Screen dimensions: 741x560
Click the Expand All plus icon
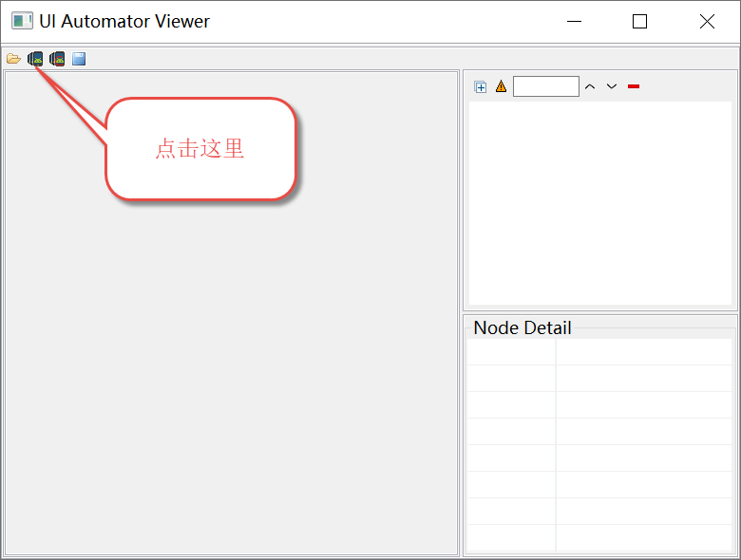click(481, 87)
